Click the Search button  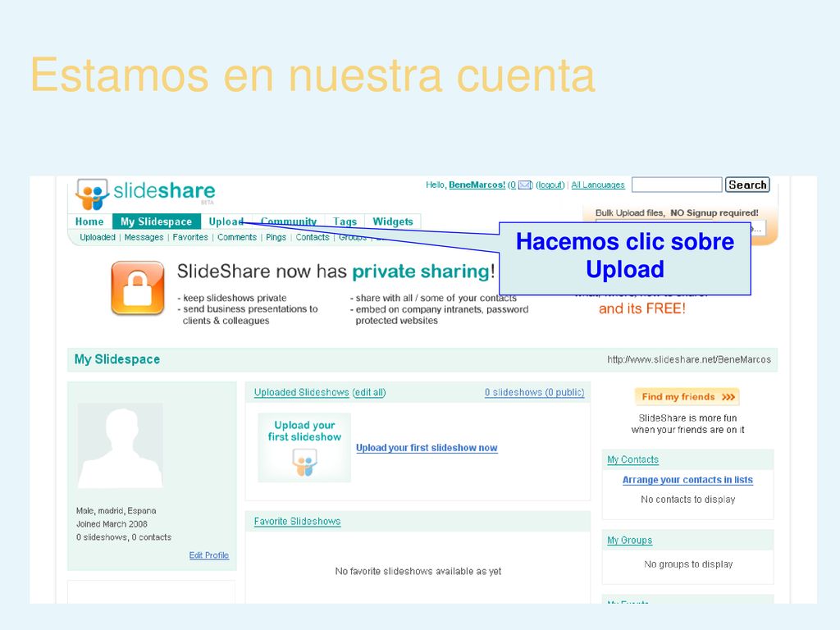tap(747, 185)
